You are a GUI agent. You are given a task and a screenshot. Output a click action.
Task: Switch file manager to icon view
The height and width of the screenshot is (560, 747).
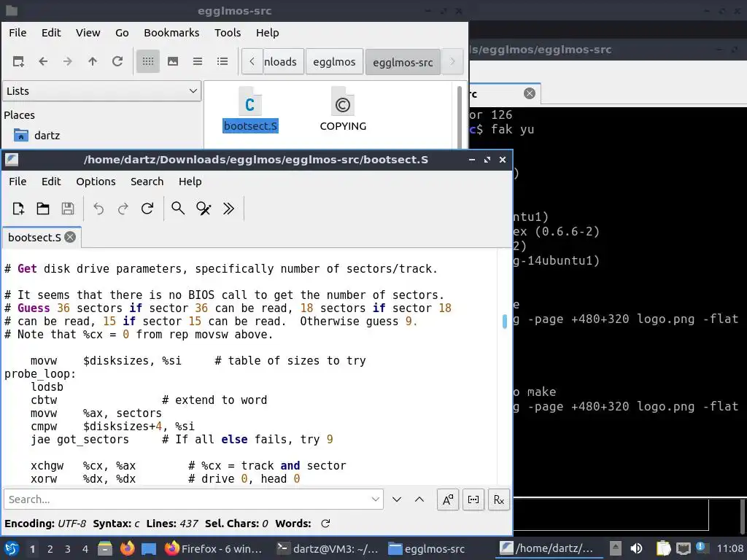click(147, 61)
